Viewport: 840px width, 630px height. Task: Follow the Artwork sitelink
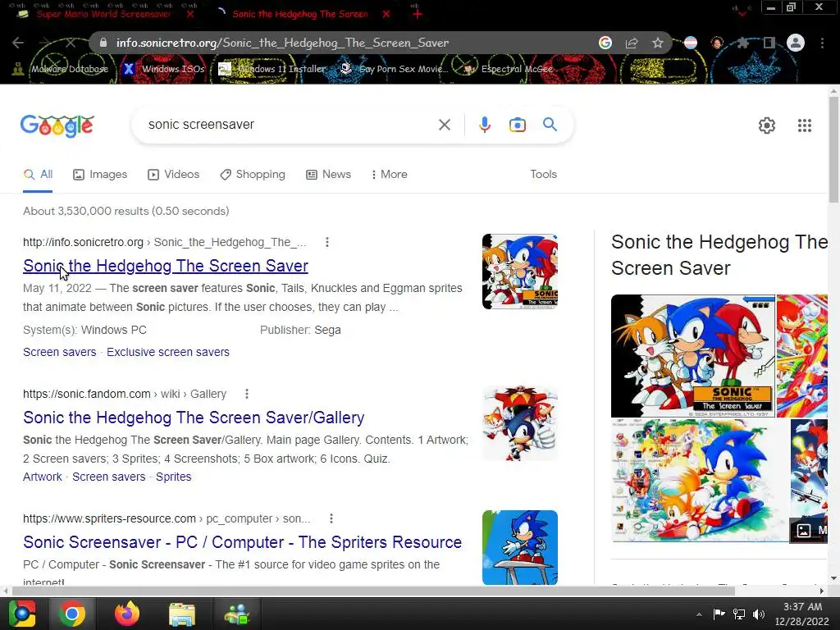click(x=43, y=477)
